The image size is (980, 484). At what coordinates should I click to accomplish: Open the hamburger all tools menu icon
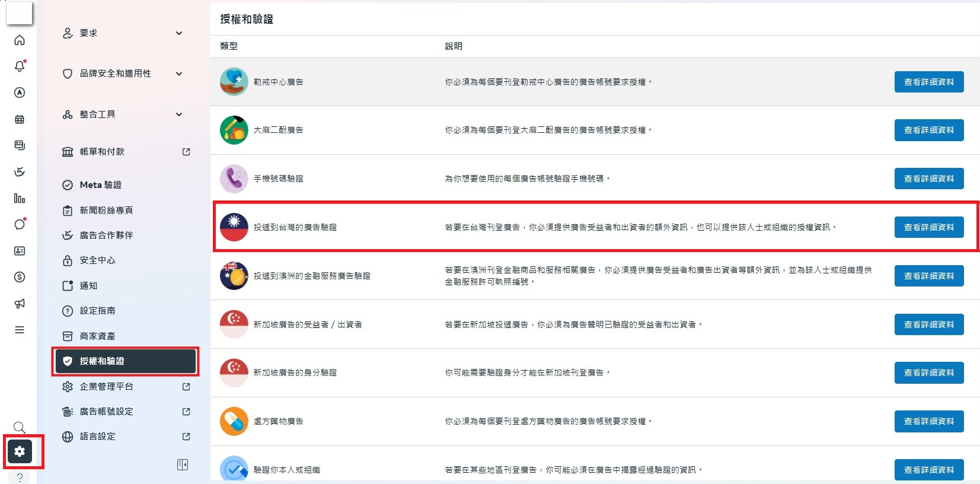(x=20, y=330)
